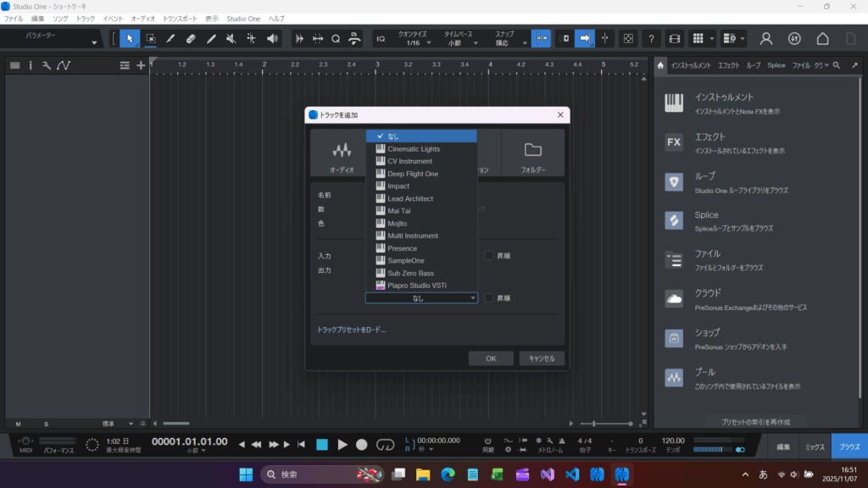Open the クオンタイズ 1/16 dropdown

click(414, 42)
